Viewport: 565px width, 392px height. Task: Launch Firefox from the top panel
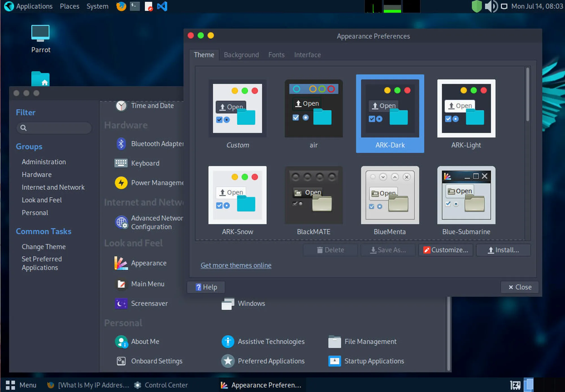pyautogui.click(x=121, y=6)
